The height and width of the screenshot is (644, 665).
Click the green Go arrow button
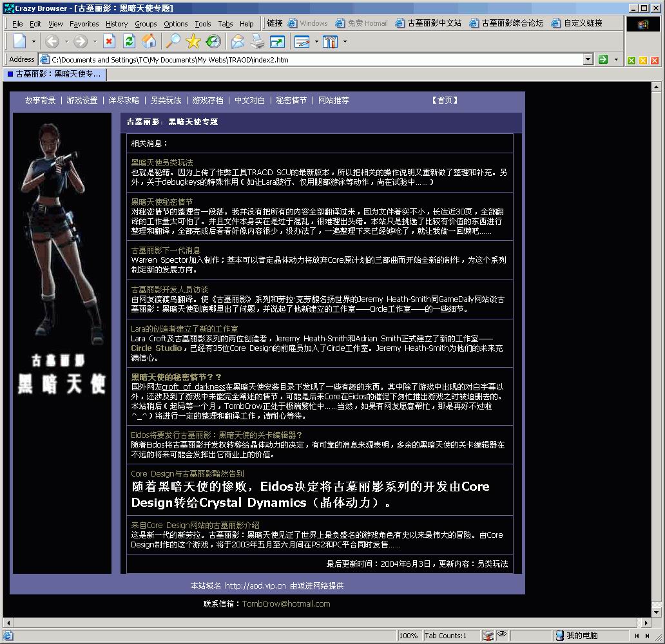[603, 59]
